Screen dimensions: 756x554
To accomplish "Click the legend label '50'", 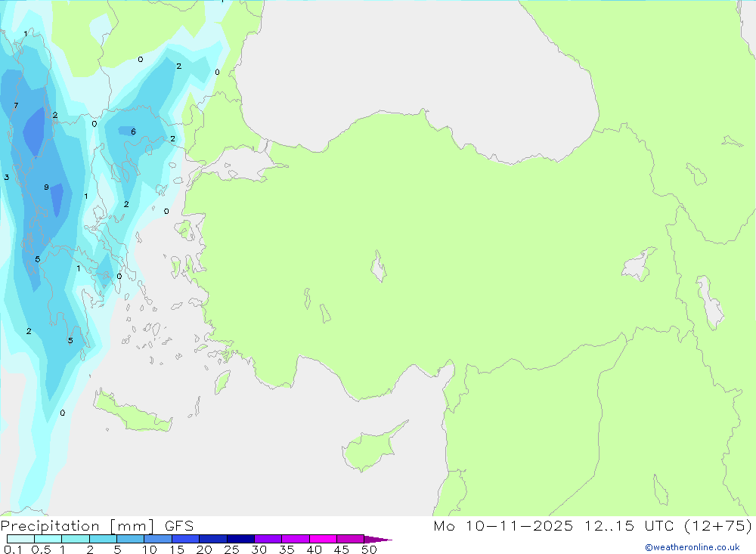I will (369, 549).
